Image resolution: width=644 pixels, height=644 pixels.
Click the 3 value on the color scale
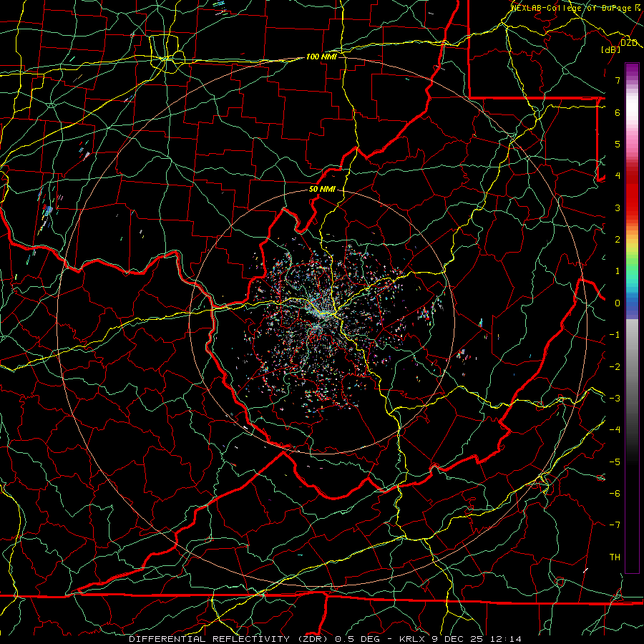click(x=618, y=208)
